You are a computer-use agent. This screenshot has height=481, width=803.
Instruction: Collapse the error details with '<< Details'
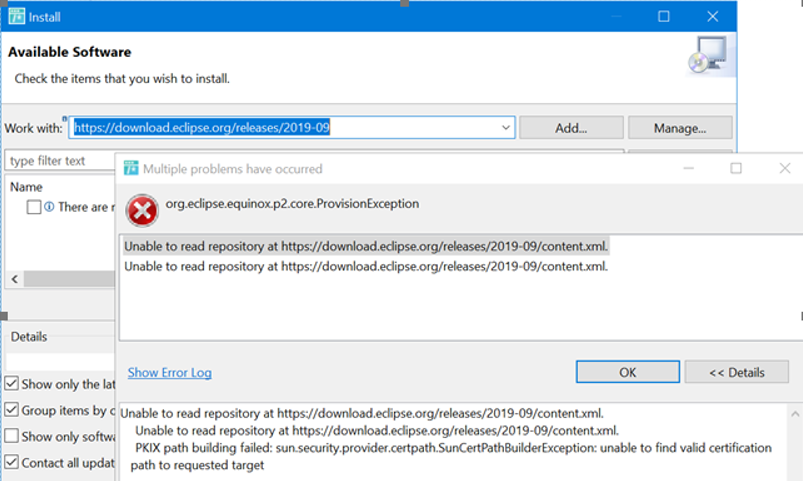point(736,372)
